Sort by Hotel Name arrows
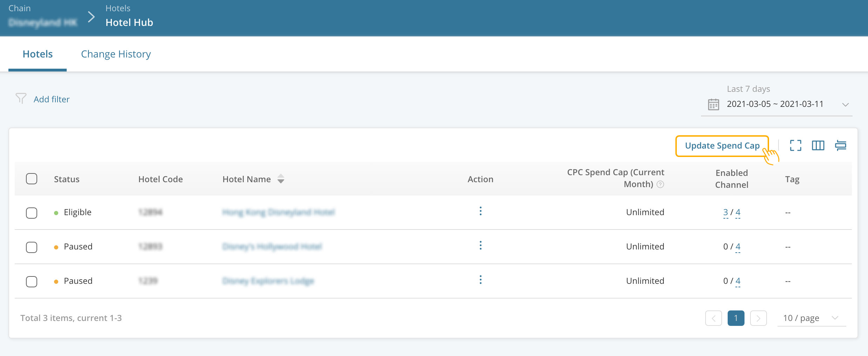 click(x=281, y=179)
